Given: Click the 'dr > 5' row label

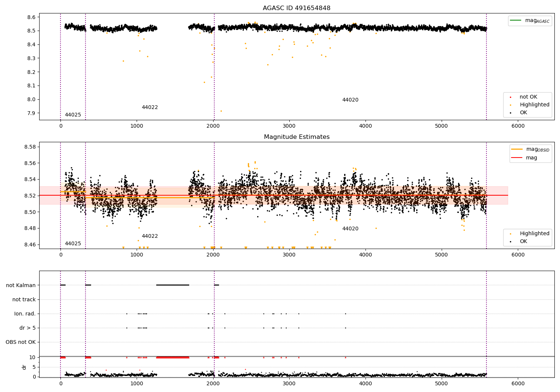Looking at the screenshot, I should coord(28,328).
